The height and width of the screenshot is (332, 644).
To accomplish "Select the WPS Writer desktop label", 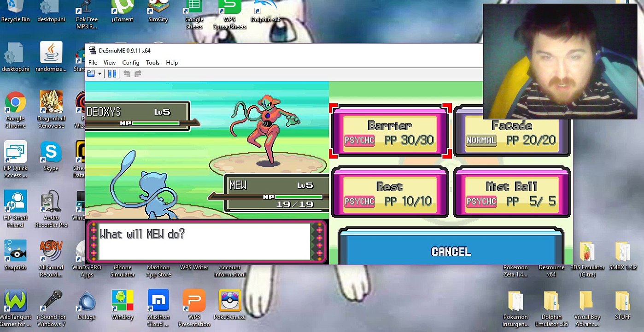I will 194,267.
